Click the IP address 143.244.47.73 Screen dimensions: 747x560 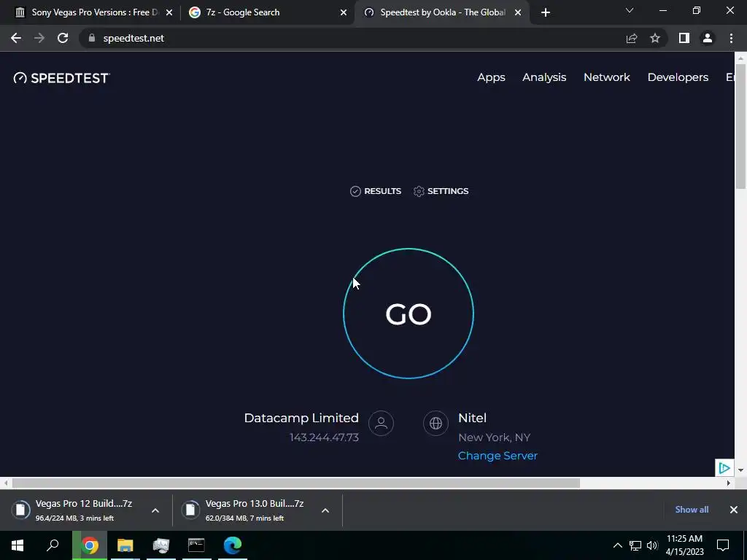(324, 437)
